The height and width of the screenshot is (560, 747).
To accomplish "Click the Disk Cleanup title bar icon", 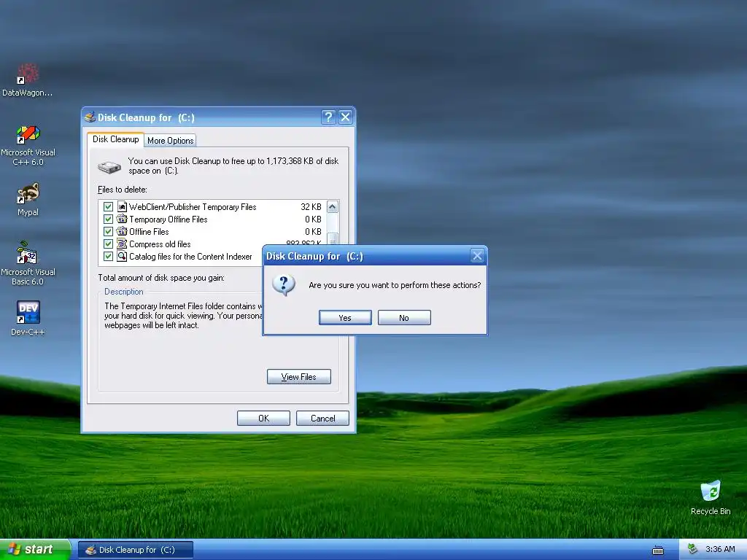I will point(90,117).
